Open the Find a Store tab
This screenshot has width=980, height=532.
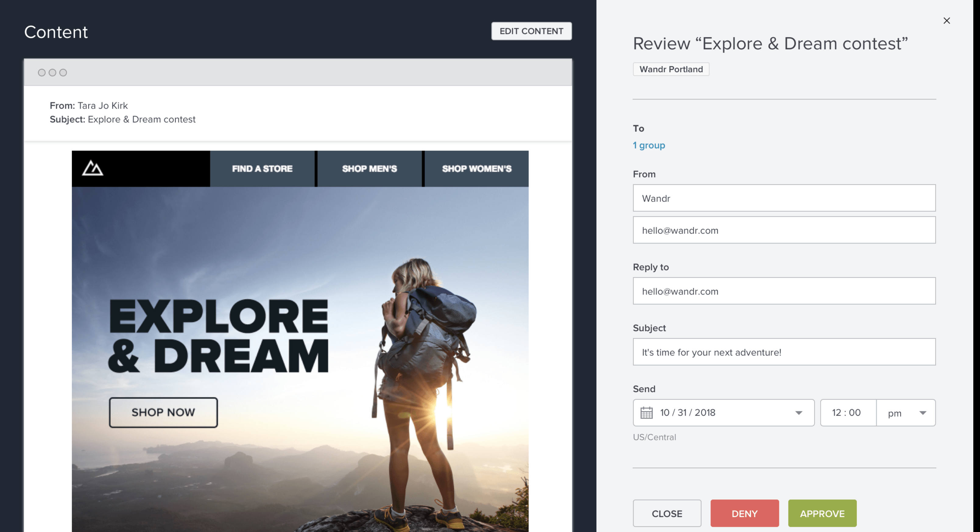coord(262,168)
